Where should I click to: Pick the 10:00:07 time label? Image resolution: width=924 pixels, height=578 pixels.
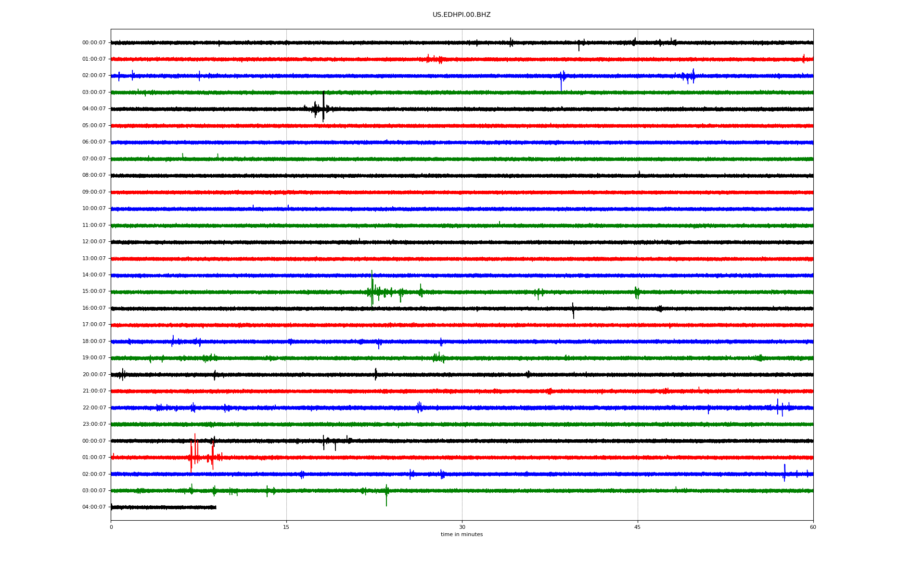94,209
